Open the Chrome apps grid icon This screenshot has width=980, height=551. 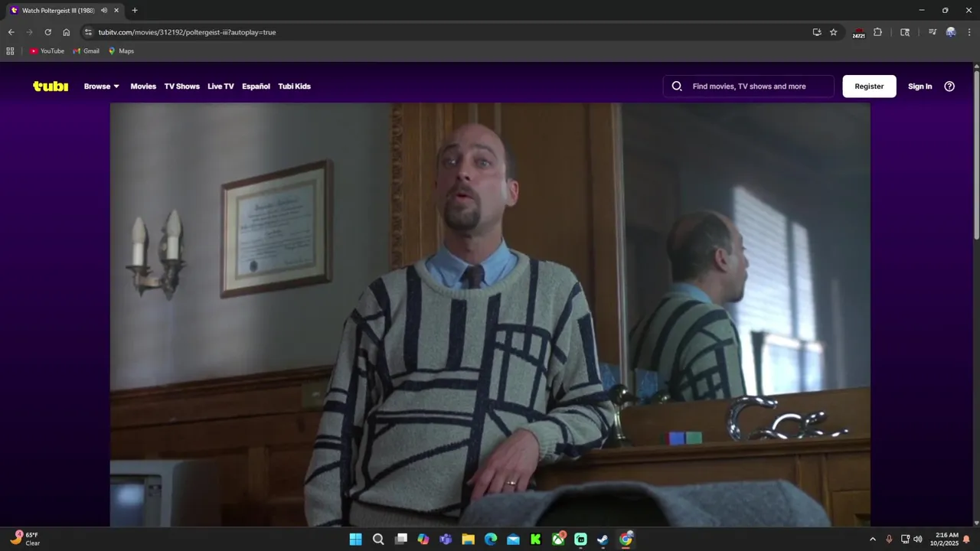[10, 51]
